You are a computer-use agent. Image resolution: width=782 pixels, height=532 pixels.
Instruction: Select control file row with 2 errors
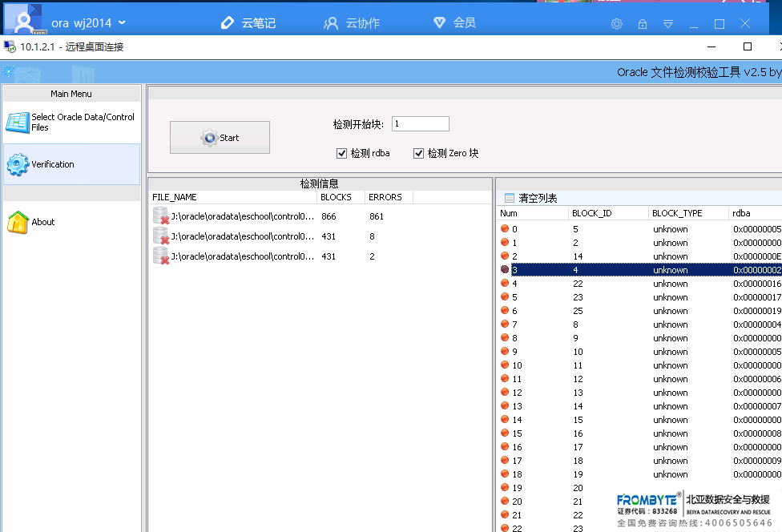coord(240,256)
